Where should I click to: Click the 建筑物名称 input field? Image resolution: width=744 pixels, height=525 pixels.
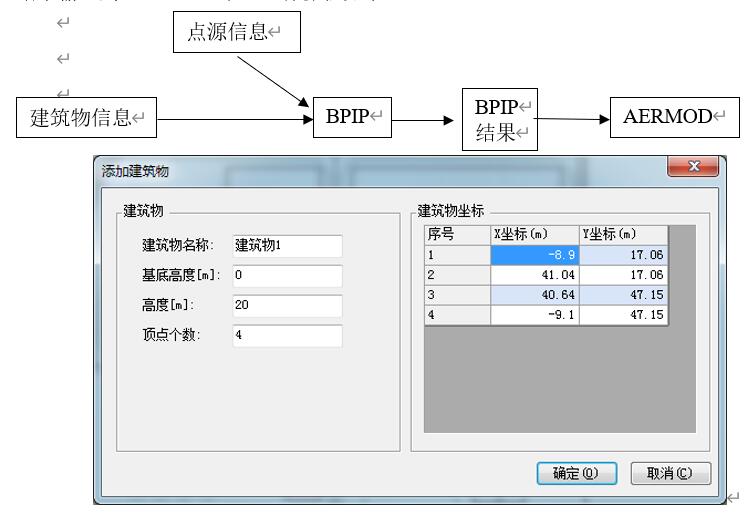pos(287,246)
